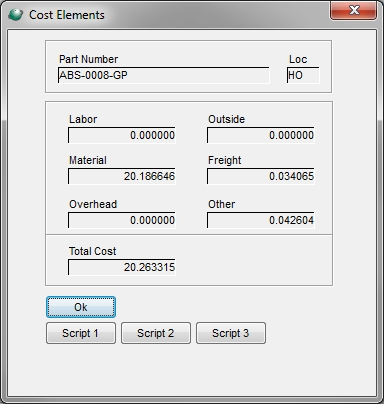Select the Other field showing 0.042604
The height and width of the screenshot is (404, 384).
(x=261, y=220)
